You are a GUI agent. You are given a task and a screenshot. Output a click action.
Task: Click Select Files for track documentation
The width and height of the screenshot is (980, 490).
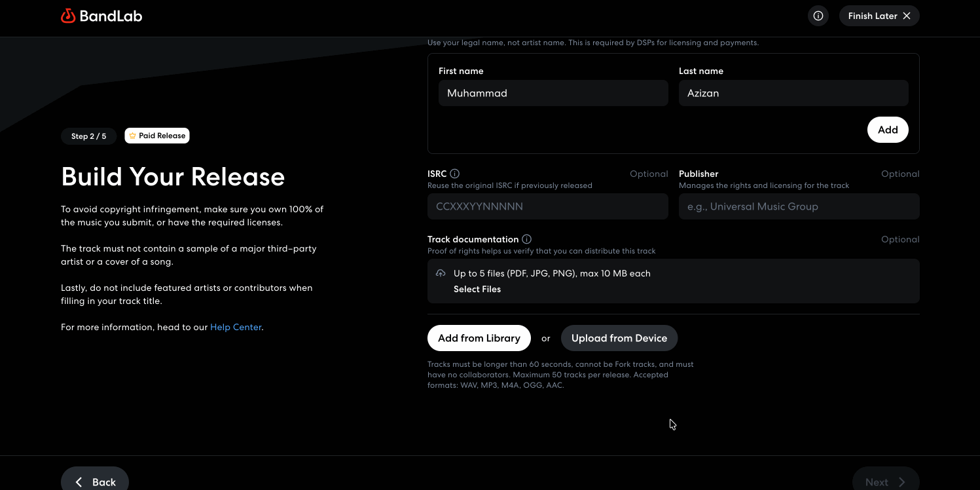click(x=477, y=289)
